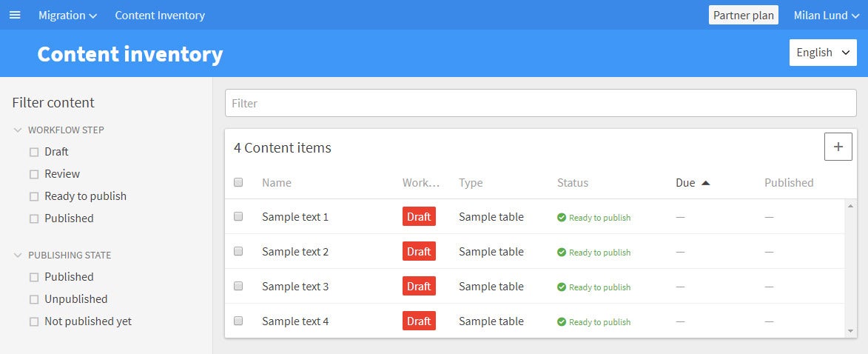
Task: Click the scrollbar down arrow in content list
Action: tap(850, 331)
